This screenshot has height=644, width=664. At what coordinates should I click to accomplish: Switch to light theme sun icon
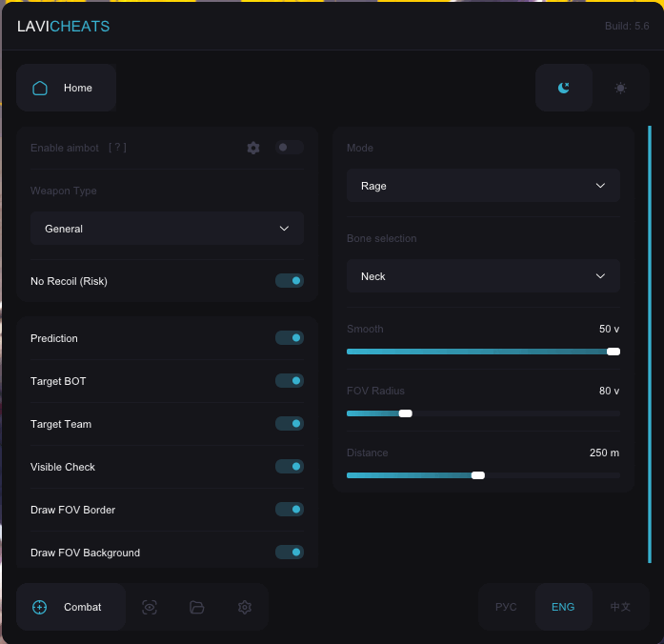coord(620,88)
